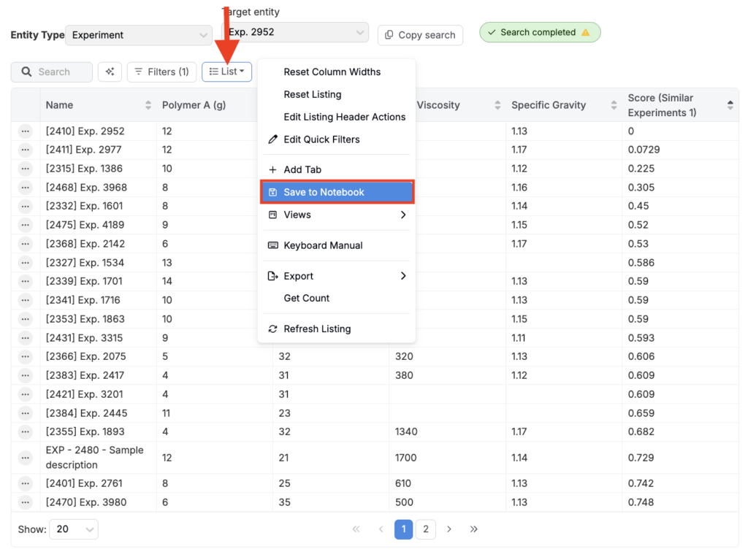Open row actions for Exp. 2952
The height and width of the screenshot is (560, 748).
pos(26,131)
